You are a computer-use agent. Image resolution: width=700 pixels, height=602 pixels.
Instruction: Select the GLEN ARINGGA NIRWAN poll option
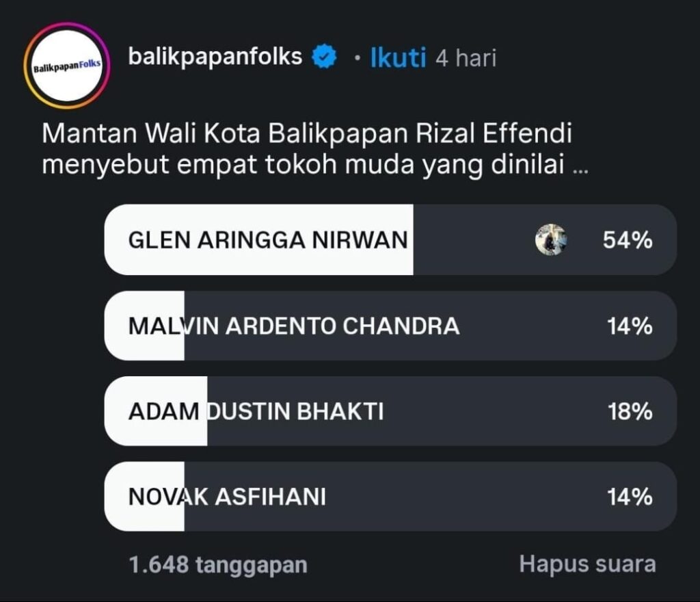click(390, 239)
